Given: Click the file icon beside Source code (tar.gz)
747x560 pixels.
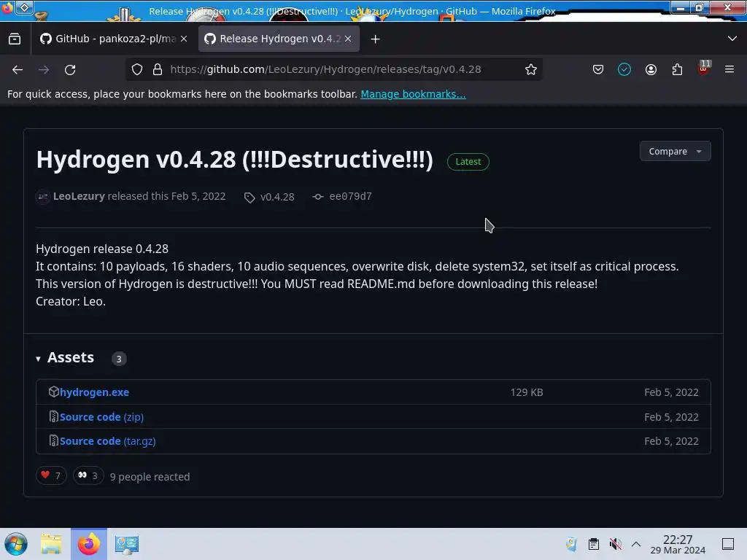Looking at the screenshot, I should tap(53, 441).
